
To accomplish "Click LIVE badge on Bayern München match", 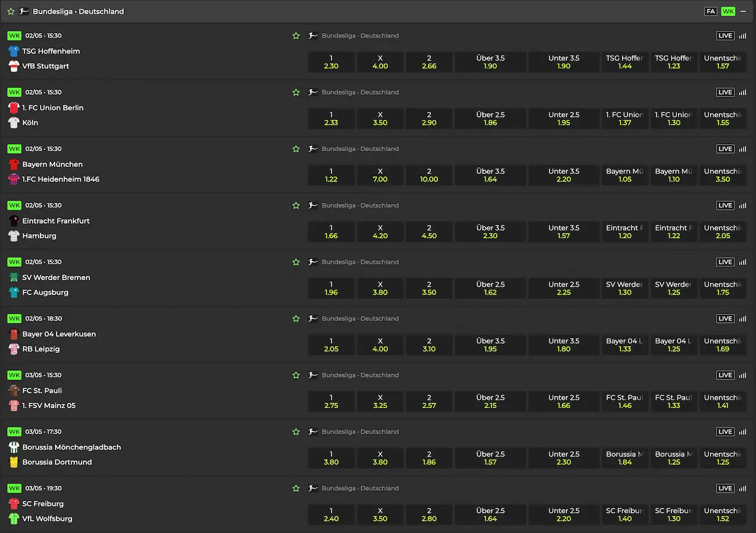I will point(725,149).
